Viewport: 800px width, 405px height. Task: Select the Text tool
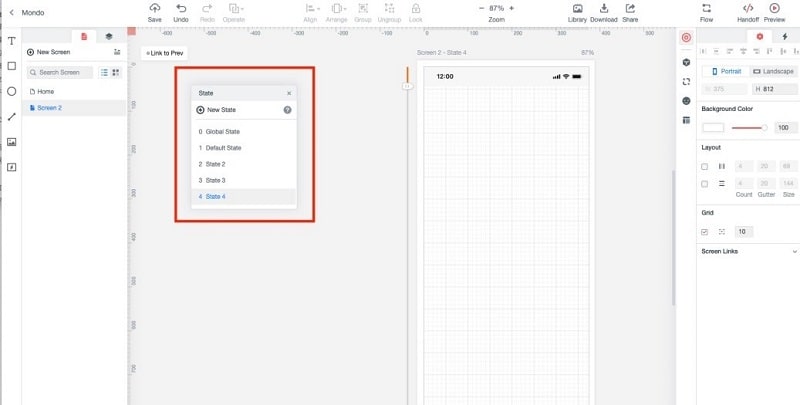point(12,41)
